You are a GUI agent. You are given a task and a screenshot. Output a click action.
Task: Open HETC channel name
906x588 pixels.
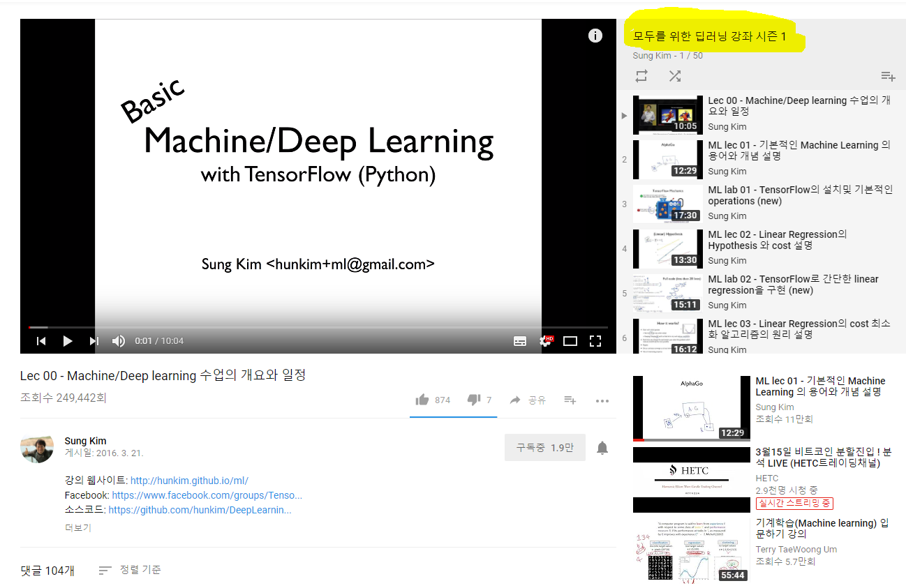pyautogui.click(x=767, y=478)
